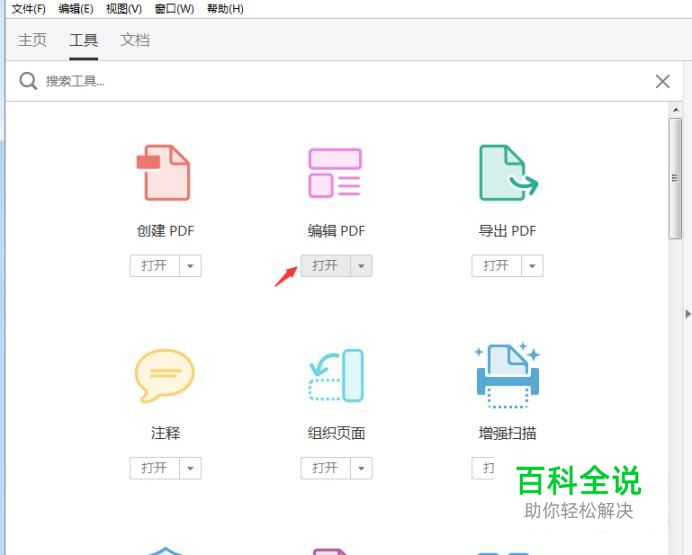
Task: Switch to the 主页 tab
Action: [x=32, y=40]
